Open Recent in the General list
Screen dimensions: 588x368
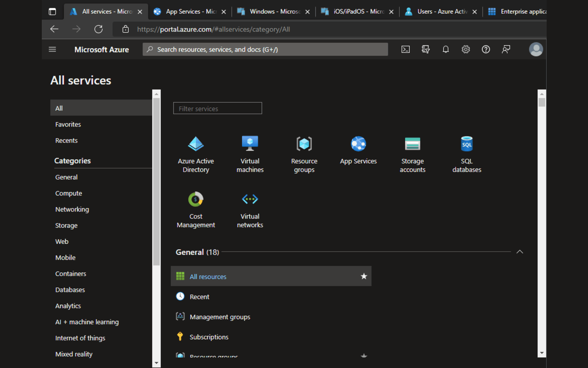pyautogui.click(x=199, y=297)
